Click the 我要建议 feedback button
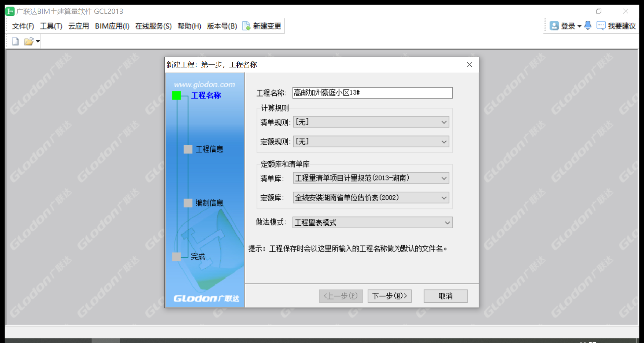 pos(616,26)
